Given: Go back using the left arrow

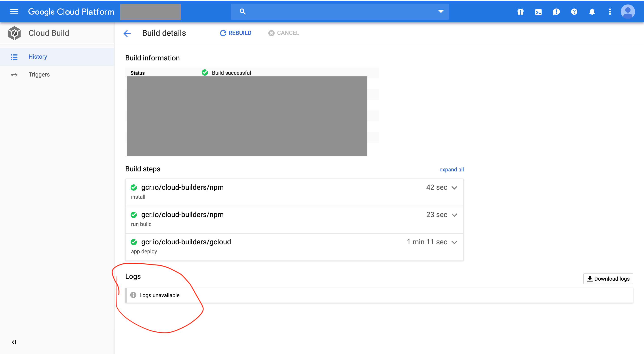Looking at the screenshot, I should (x=127, y=33).
